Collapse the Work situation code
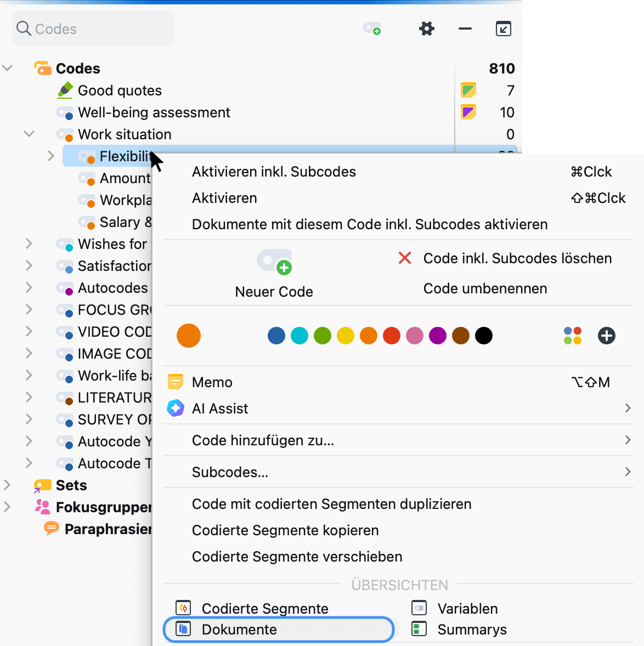Screen dimensions: 644x646 29,134
